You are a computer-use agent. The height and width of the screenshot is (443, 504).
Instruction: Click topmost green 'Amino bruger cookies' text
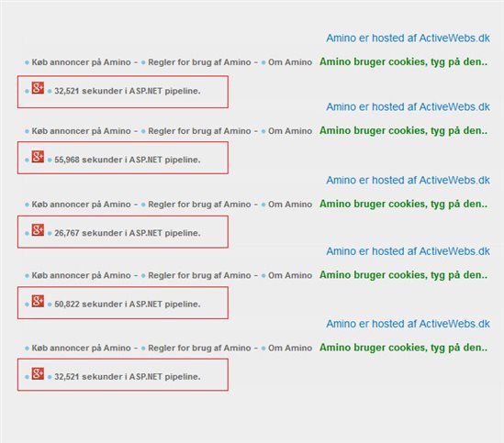coord(403,62)
